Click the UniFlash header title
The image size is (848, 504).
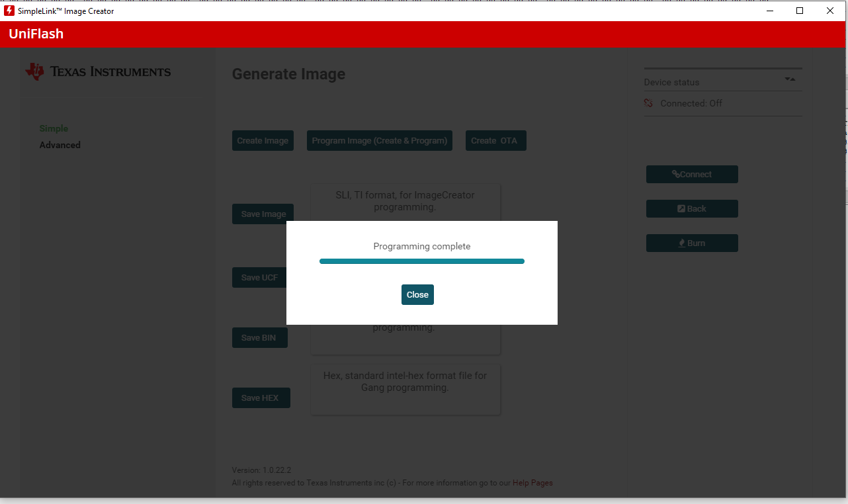point(36,34)
